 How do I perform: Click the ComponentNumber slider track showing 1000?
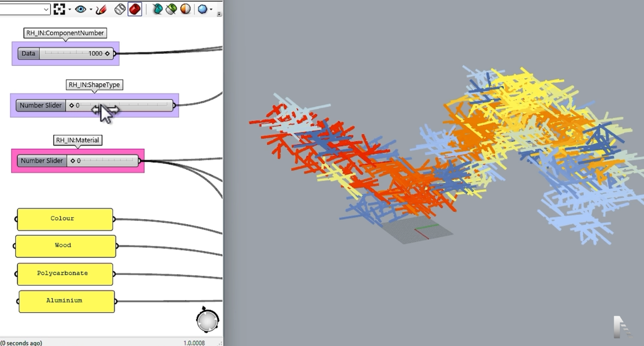[x=76, y=53]
